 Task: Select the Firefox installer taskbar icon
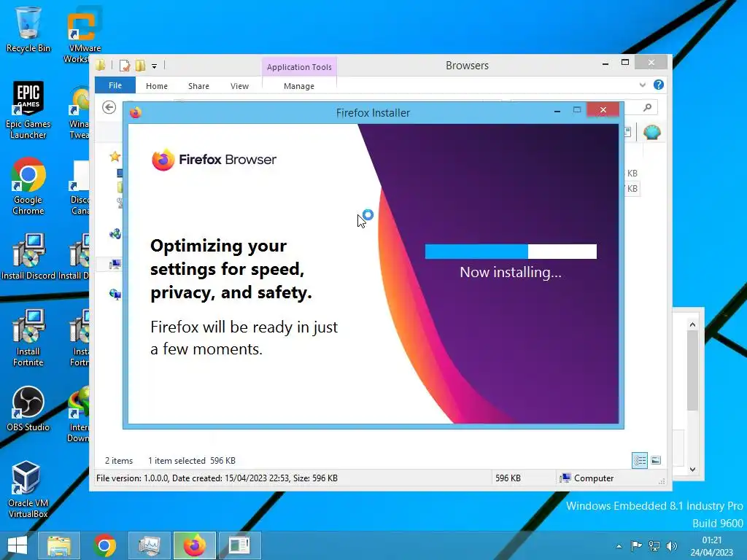(194, 545)
